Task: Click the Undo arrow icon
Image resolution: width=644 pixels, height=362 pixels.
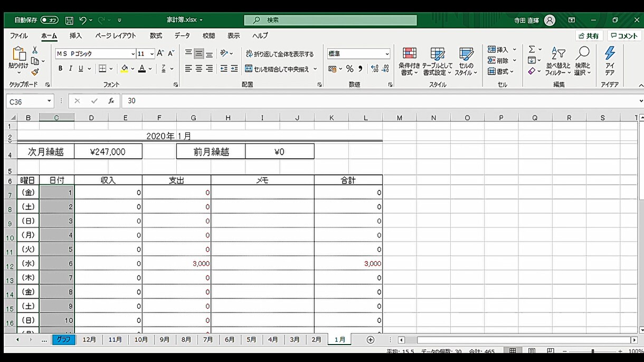Action: click(x=83, y=20)
